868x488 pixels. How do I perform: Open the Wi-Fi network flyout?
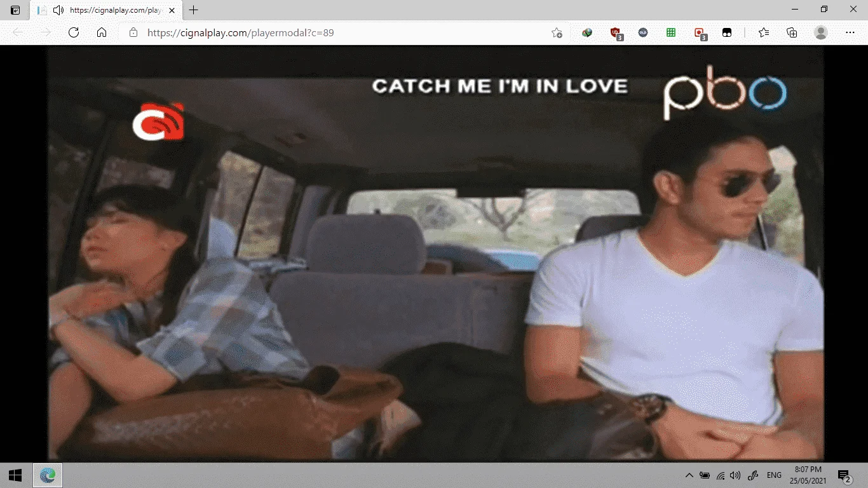click(721, 475)
